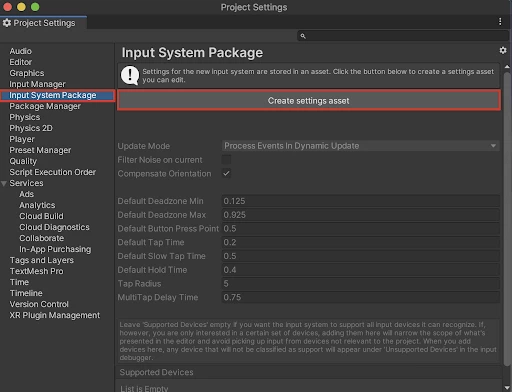Select the Services category label
Image resolution: width=512 pixels, height=392 pixels.
[26, 183]
